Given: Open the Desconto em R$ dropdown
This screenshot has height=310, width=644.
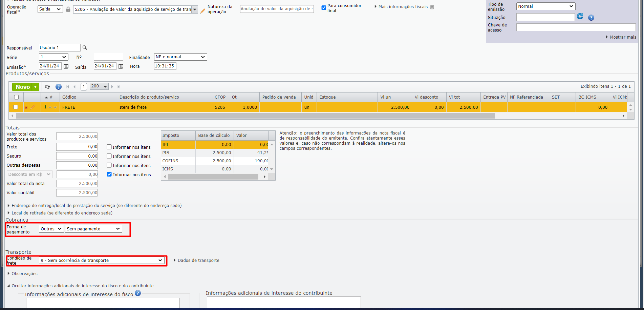Looking at the screenshot, I should [x=30, y=174].
